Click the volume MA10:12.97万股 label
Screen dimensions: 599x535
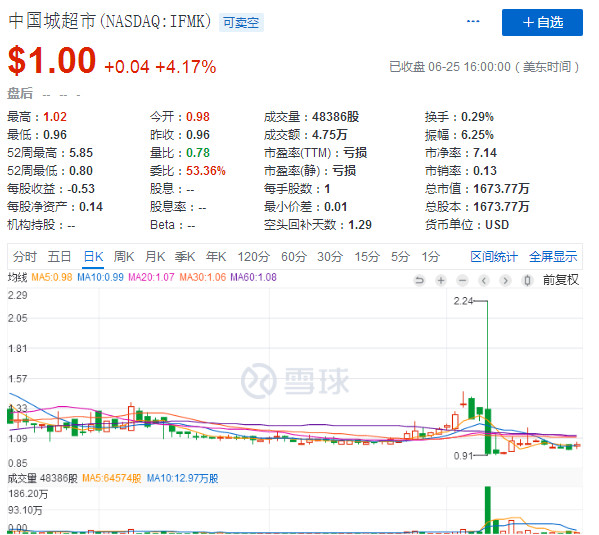tap(183, 478)
